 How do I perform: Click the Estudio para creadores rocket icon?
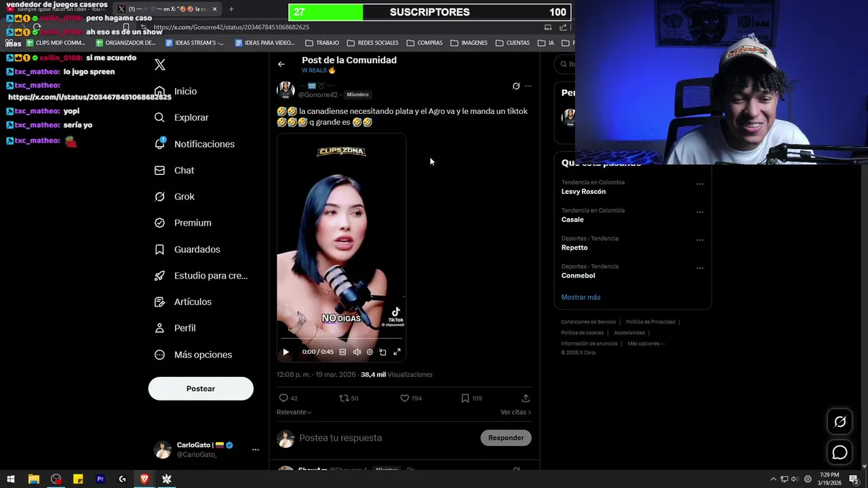tap(159, 276)
